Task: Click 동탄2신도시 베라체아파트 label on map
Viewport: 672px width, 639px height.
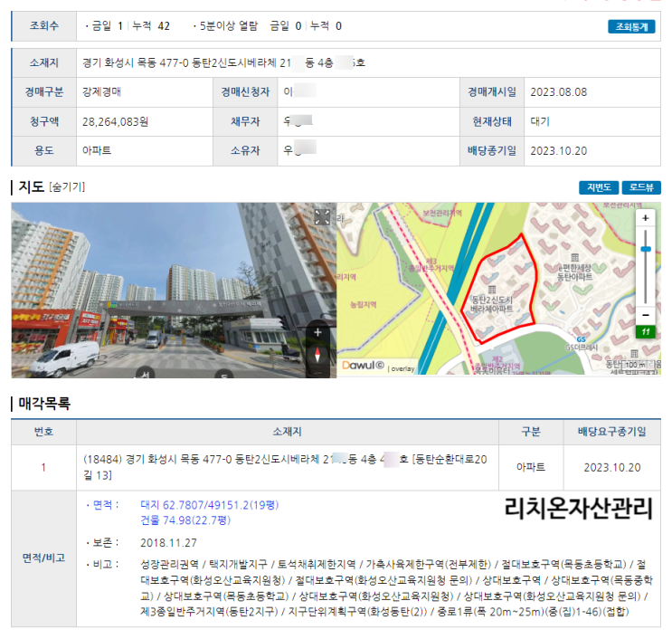Action: point(492,304)
